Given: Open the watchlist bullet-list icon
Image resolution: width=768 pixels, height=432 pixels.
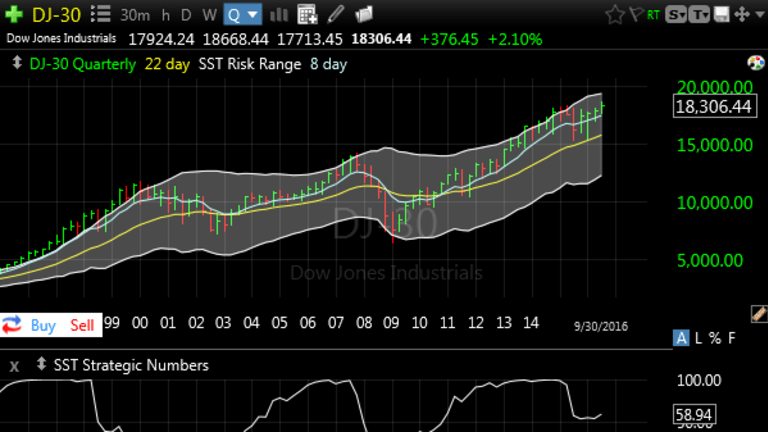Looking at the screenshot, I should (x=100, y=14).
